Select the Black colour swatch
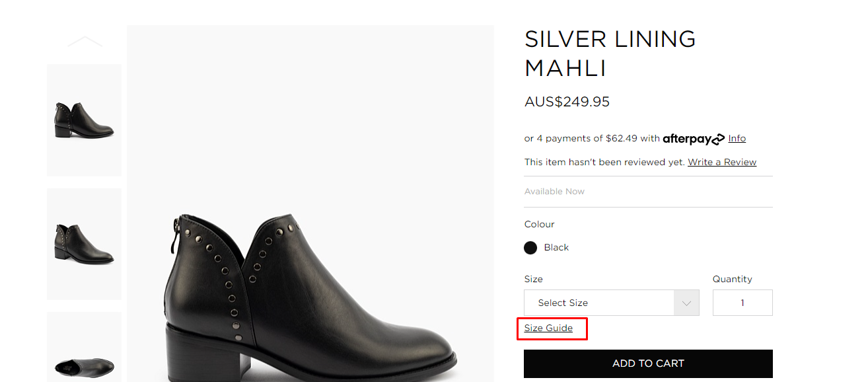This screenshot has width=868, height=382. coord(530,248)
